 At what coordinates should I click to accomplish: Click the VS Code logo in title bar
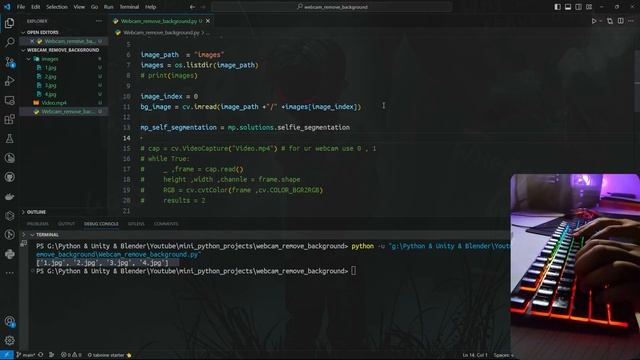coord(7,7)
